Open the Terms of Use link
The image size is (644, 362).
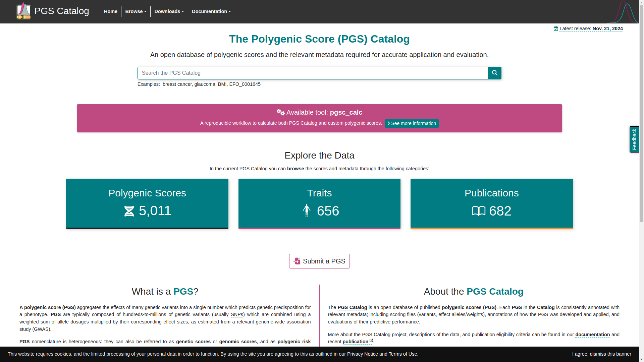coord(403,354)
